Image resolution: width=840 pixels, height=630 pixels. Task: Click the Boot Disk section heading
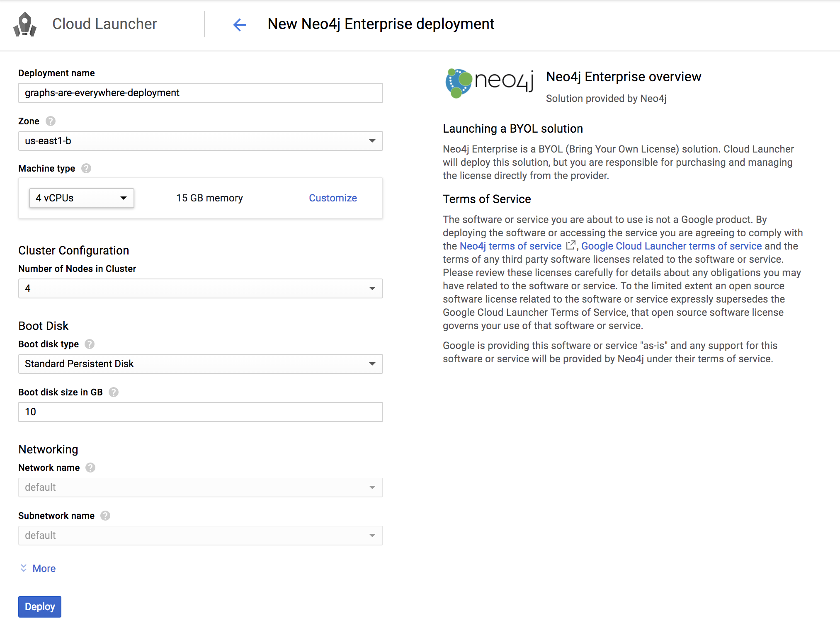tap(44, 326)
